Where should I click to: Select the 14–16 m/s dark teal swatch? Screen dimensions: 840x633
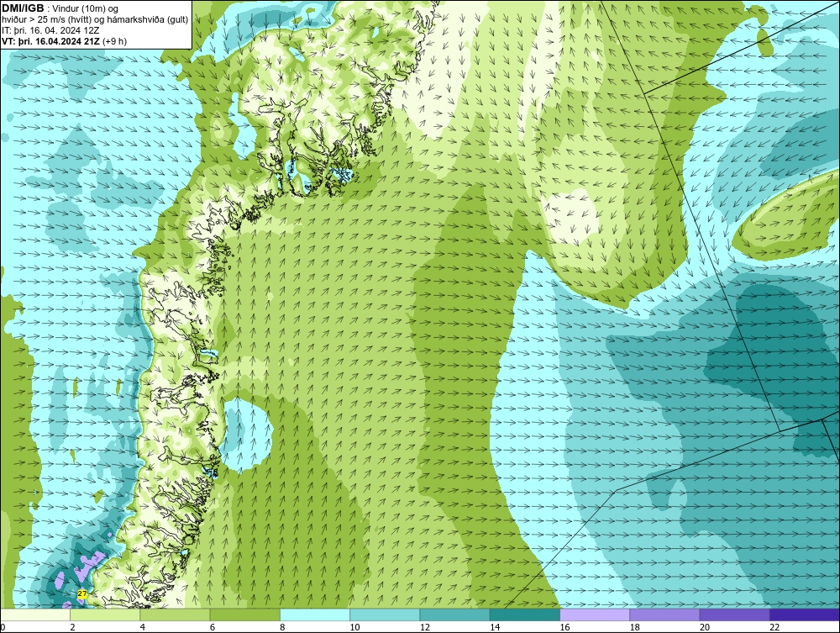click(525, 615)
